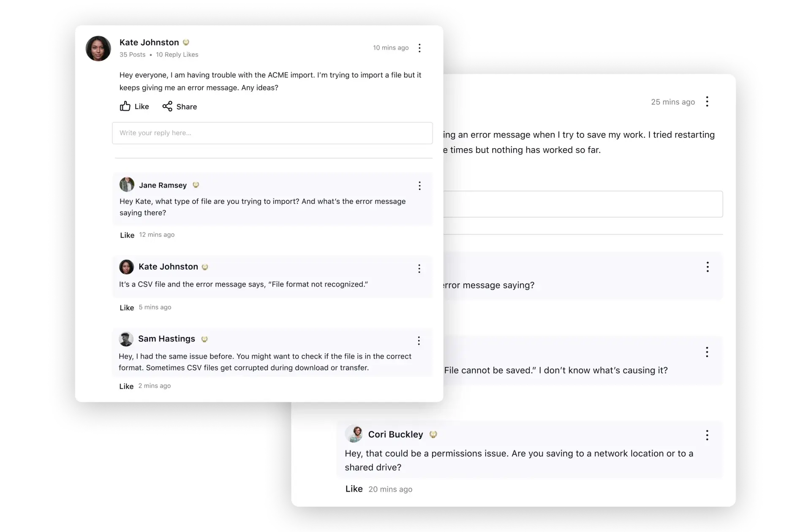This screenshot has height=532, width=811.
Task: Click Cori Buckley's profile avatar
Action: tap(354, 434)
